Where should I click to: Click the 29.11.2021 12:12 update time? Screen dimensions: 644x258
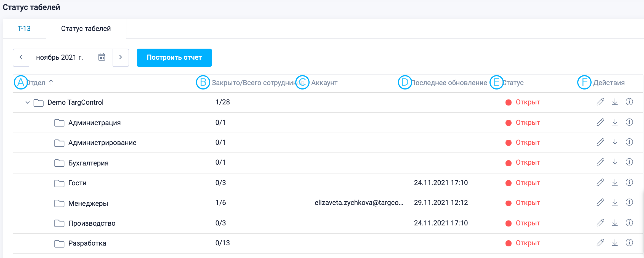click(441, 202)
